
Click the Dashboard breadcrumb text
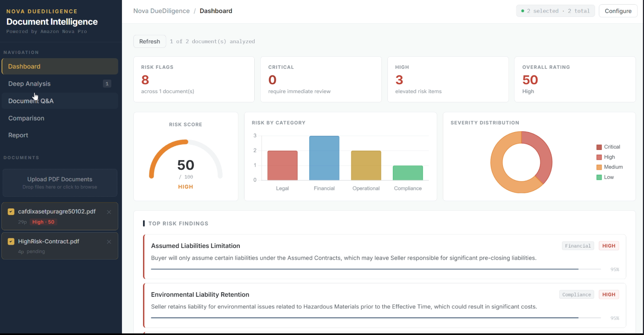pos(216,11)
